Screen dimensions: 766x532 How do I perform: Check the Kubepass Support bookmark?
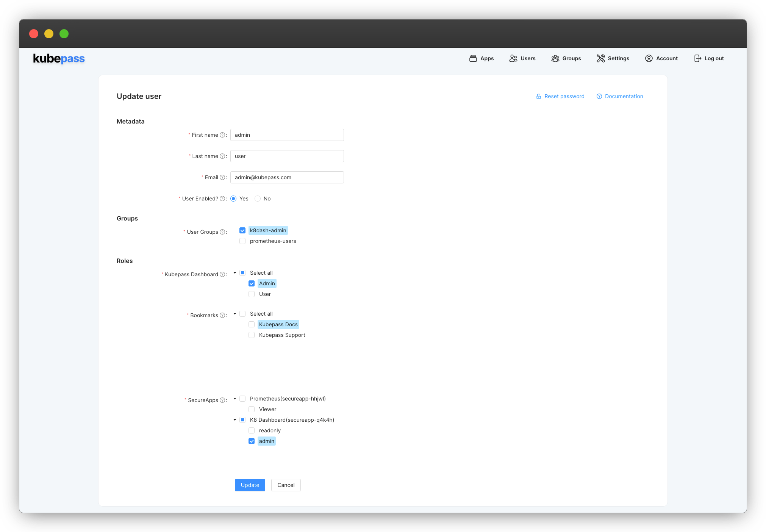point(252,335)
